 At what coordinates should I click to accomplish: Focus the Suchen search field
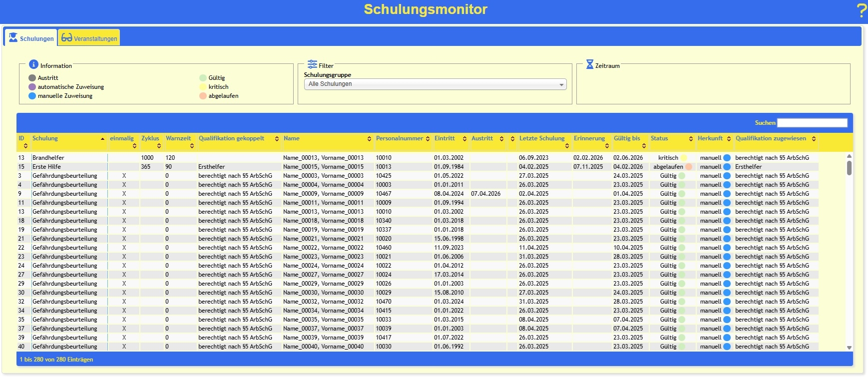tap(812, 123)
